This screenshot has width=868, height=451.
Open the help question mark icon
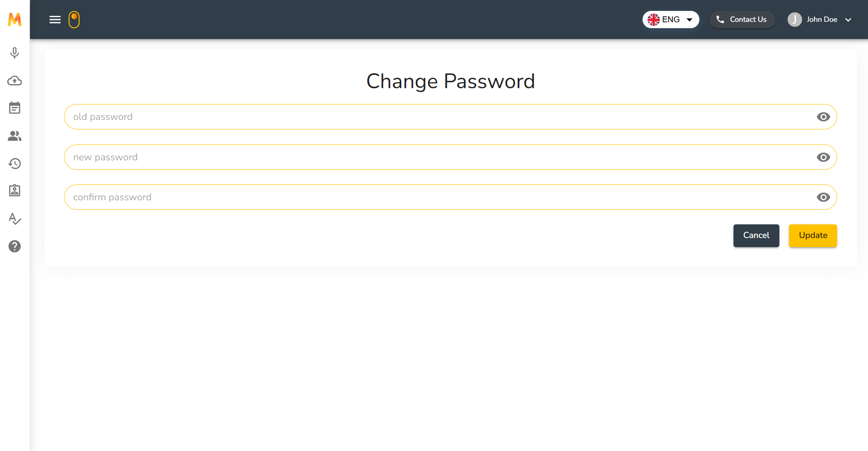[x=15, y=246]
